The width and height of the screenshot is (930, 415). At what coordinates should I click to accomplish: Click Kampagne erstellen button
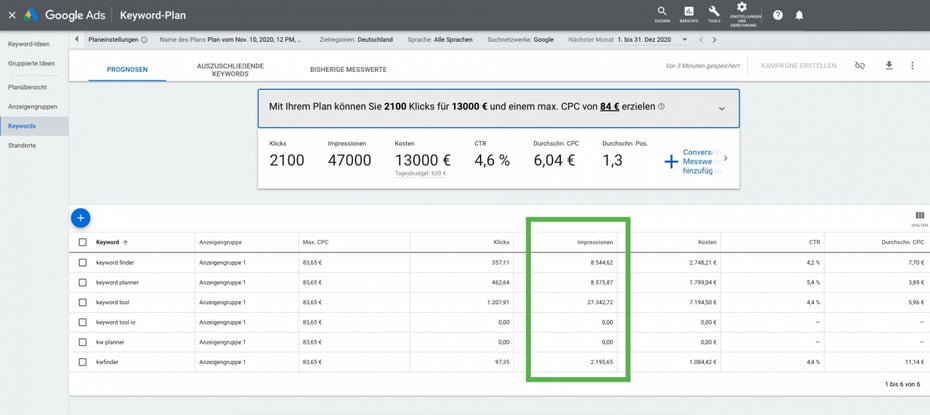pyautogui.click(x=799, y=65)
